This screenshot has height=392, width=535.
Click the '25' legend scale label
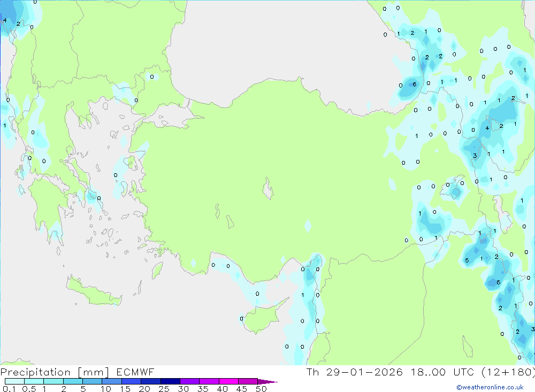(x=164, y=389)
